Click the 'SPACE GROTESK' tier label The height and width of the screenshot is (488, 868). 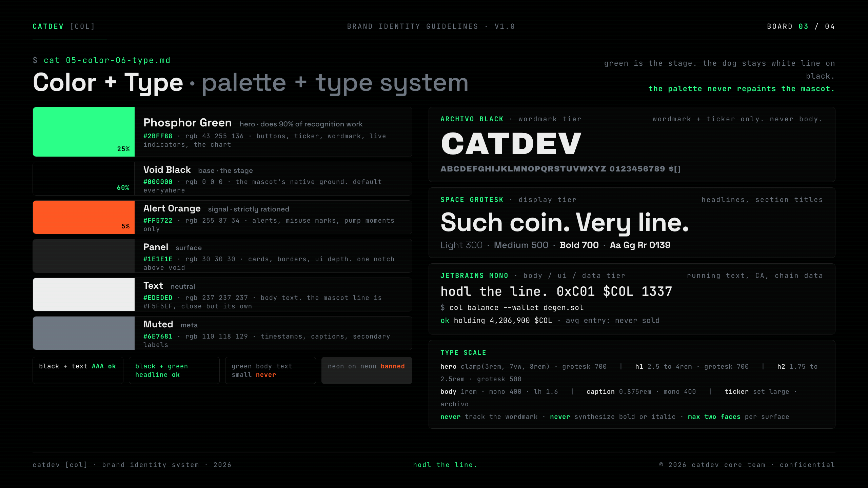tap(472, 200)
